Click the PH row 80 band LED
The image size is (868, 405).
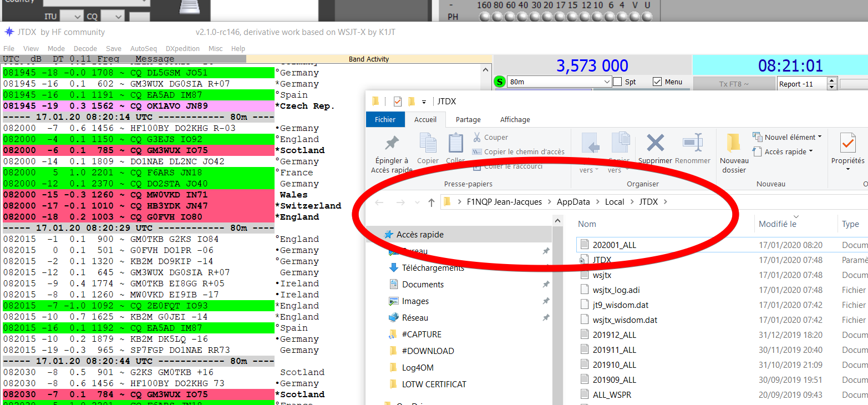coord(497,17)
